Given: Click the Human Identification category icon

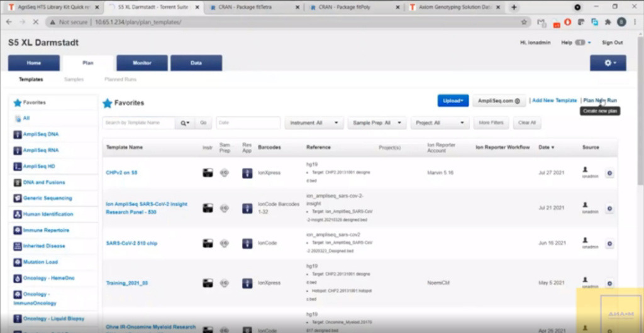Looking at the screenshot, I should click(18, 214).
